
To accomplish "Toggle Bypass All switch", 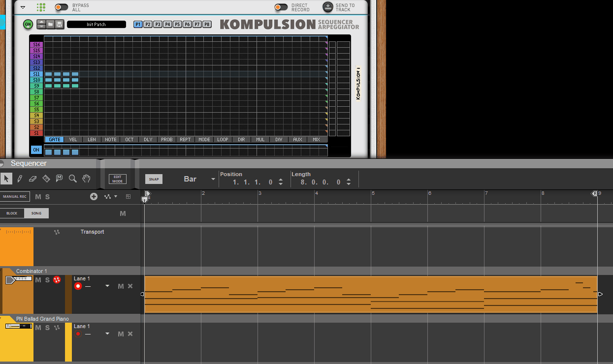I will [x=62, y=7].
